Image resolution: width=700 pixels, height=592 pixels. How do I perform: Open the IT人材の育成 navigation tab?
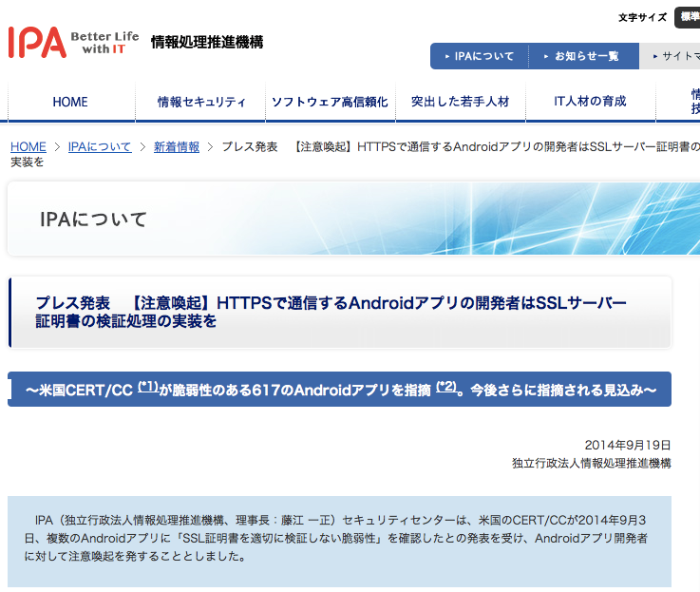click(590, 102)
